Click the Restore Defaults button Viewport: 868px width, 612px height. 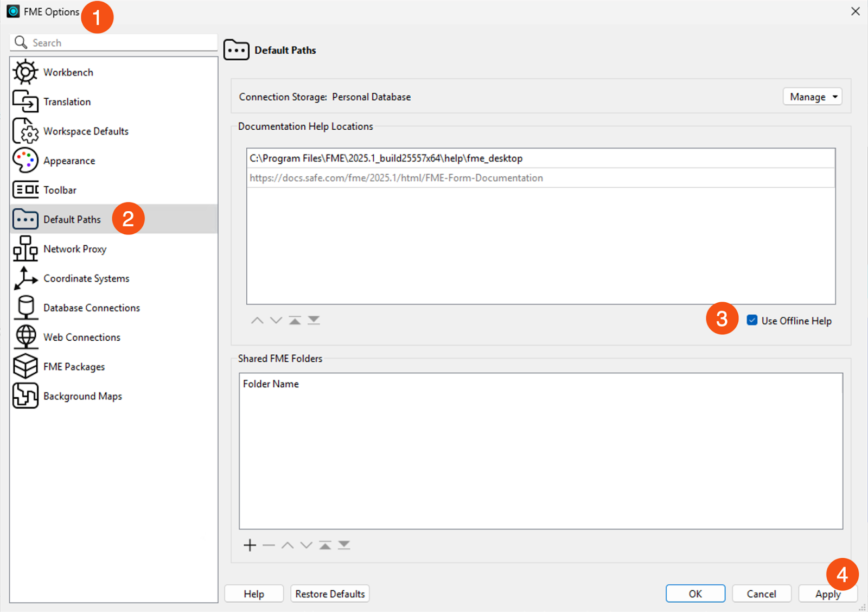coord(330,594)
